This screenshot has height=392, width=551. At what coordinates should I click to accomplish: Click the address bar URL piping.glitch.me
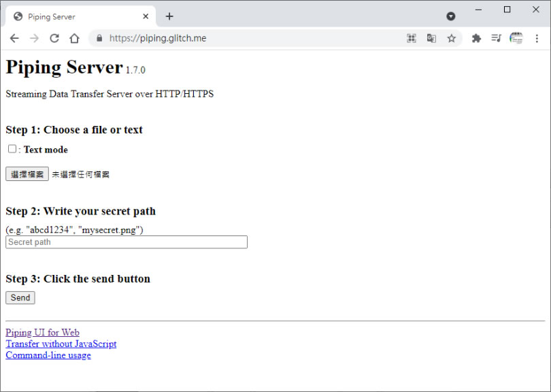[x=158, y=38]
